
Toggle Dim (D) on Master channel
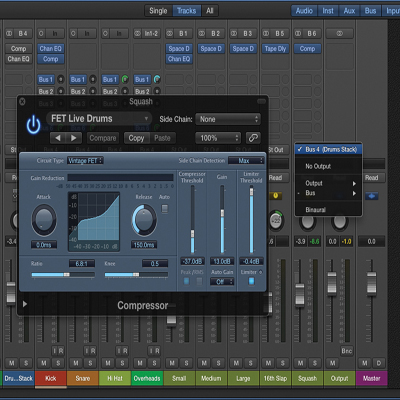379,363
